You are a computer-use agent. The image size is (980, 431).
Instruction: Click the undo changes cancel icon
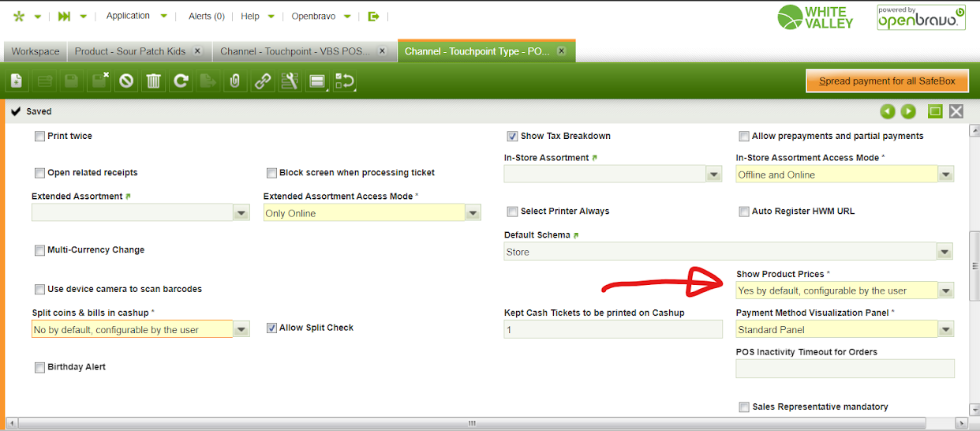click(126, 81)
